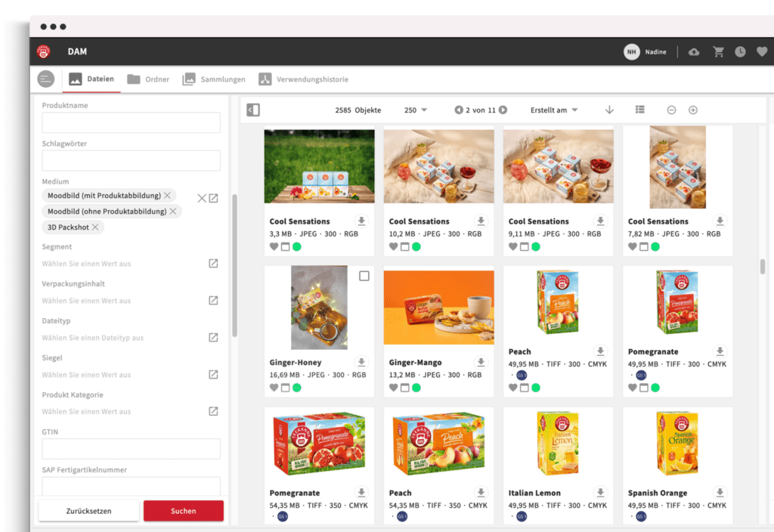Switch to the Sammlungen tab
This screenshot has width=774, height=532.
[x=214, y=79]
